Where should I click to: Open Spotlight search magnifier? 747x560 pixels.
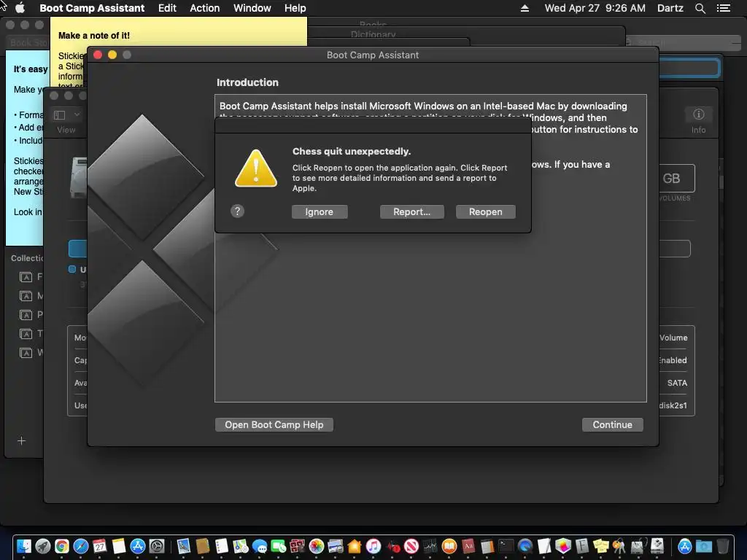click(x=700, y=8)
